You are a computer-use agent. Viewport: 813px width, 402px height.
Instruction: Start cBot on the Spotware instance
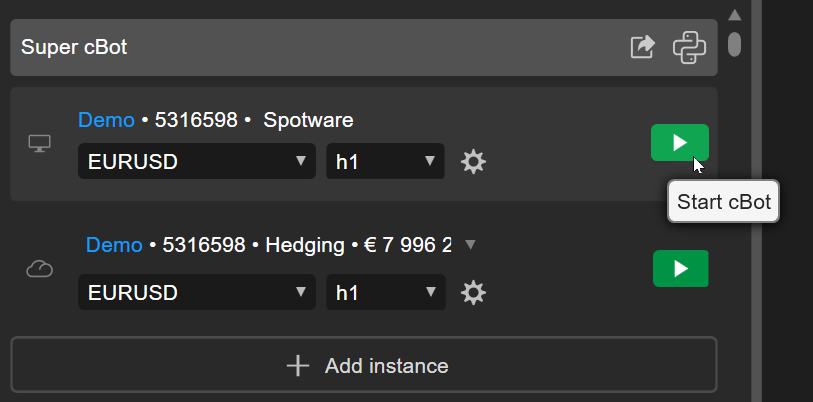point(679,142)
